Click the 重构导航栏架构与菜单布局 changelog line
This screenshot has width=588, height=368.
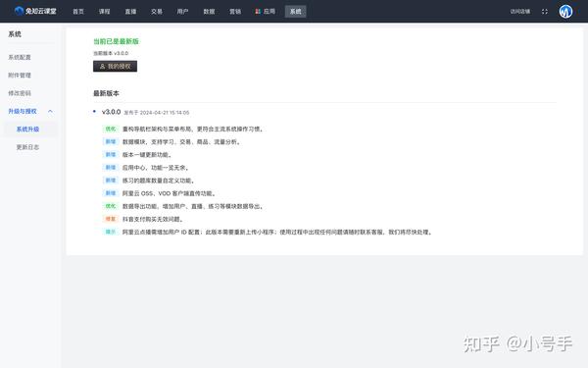(x=193, y=129)
